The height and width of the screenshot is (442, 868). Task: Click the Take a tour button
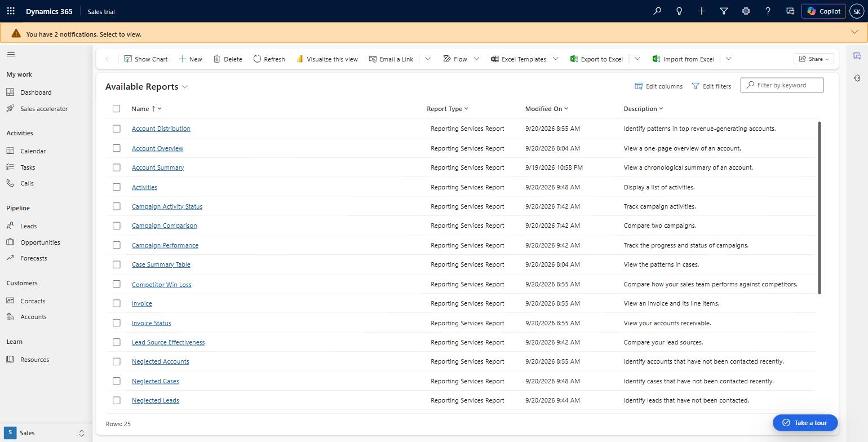805,423
